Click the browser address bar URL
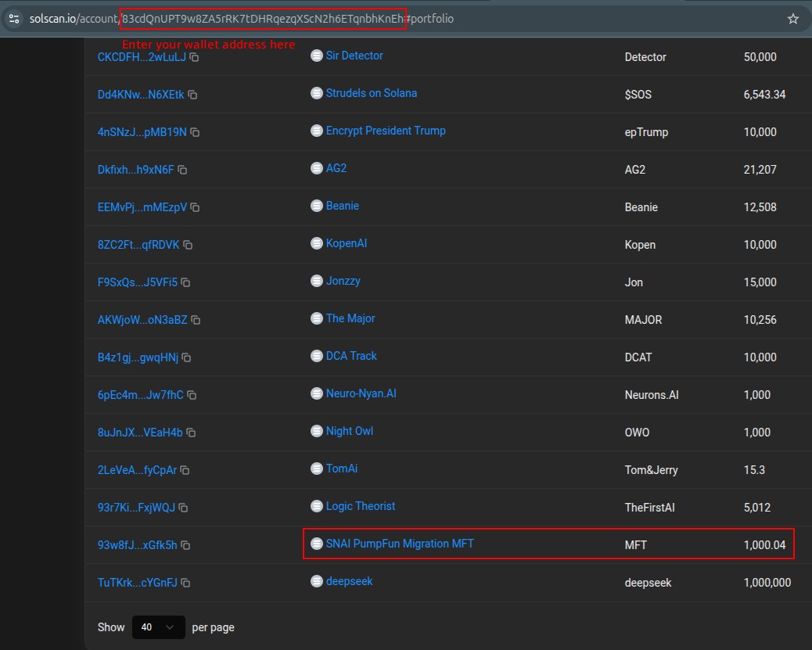 [x=241, y=19]
